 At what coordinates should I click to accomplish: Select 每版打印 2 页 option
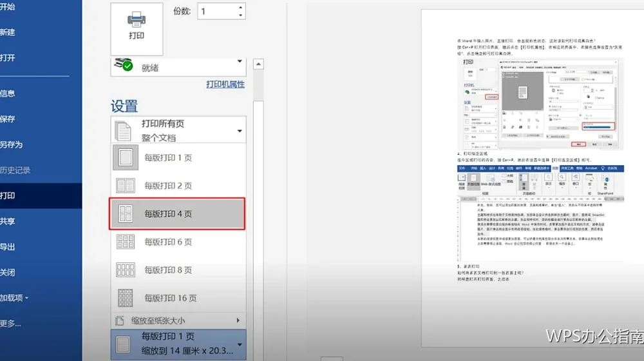[178, 186]
